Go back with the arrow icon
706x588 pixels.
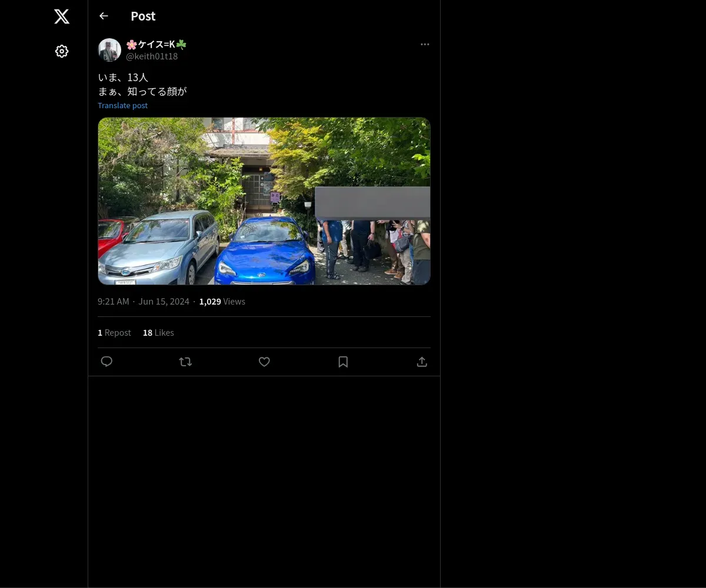click(104, 16)
